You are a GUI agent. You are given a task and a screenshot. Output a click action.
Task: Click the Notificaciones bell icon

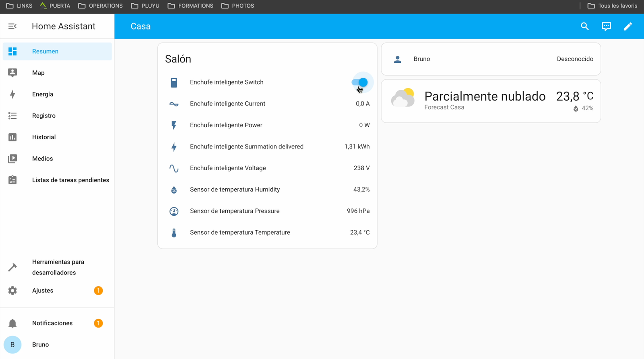click(12, 323)
